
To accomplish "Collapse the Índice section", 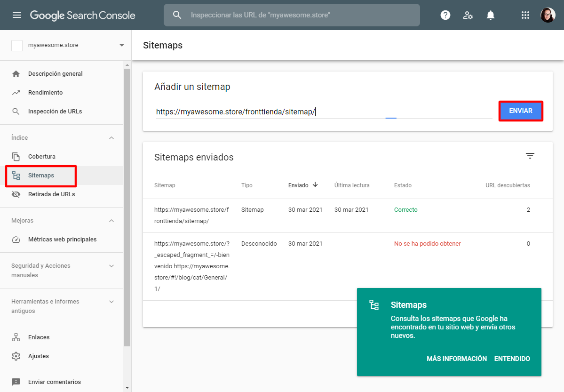I will pos(111,138).
